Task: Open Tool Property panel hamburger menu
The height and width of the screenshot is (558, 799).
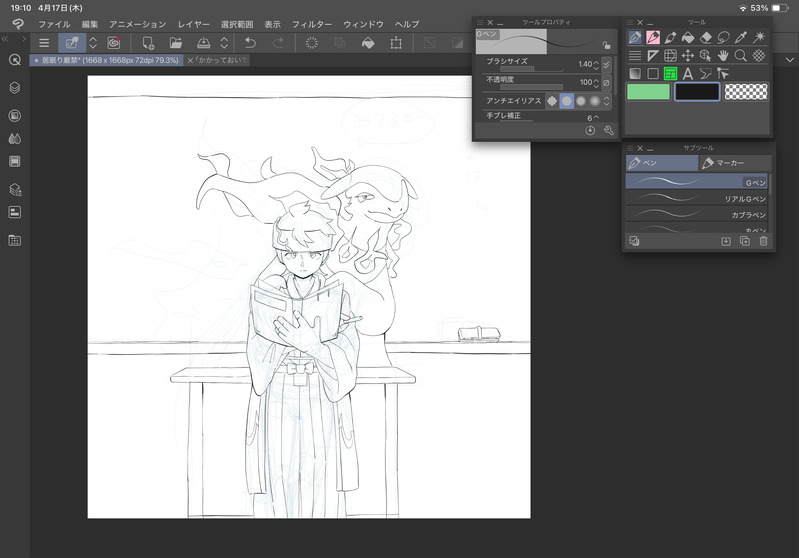Action: tap(480, 22)
